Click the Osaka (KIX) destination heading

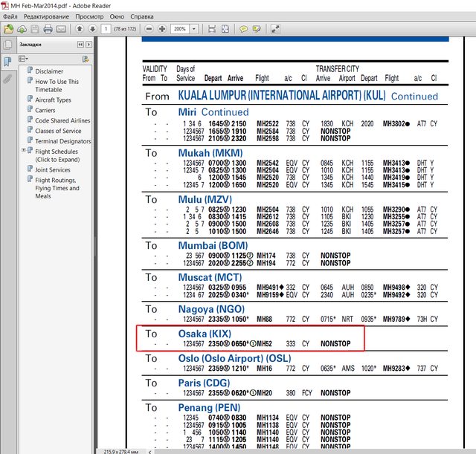tap(205, 334)
